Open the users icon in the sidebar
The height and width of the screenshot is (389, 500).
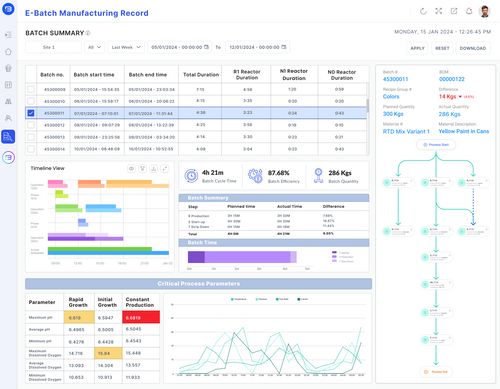coord(8,118)
